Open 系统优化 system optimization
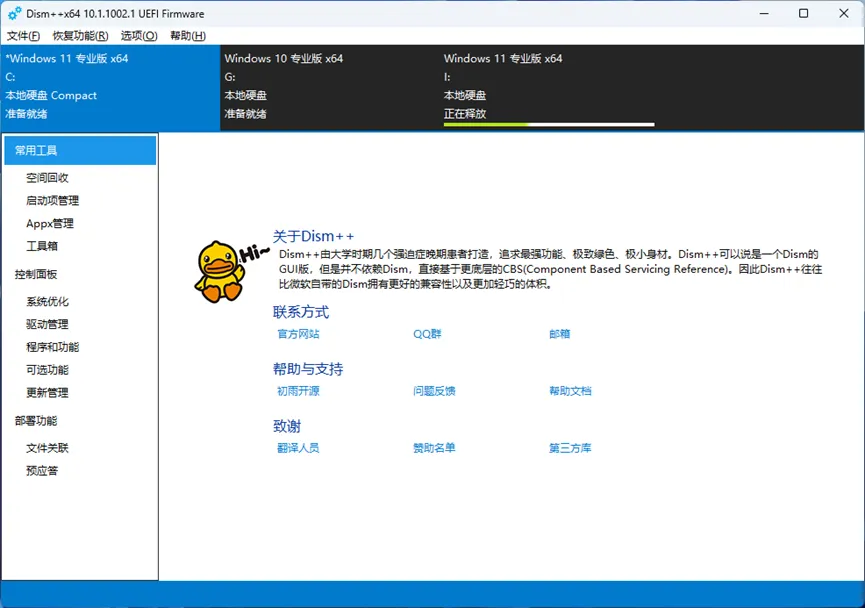 [46, 300]
